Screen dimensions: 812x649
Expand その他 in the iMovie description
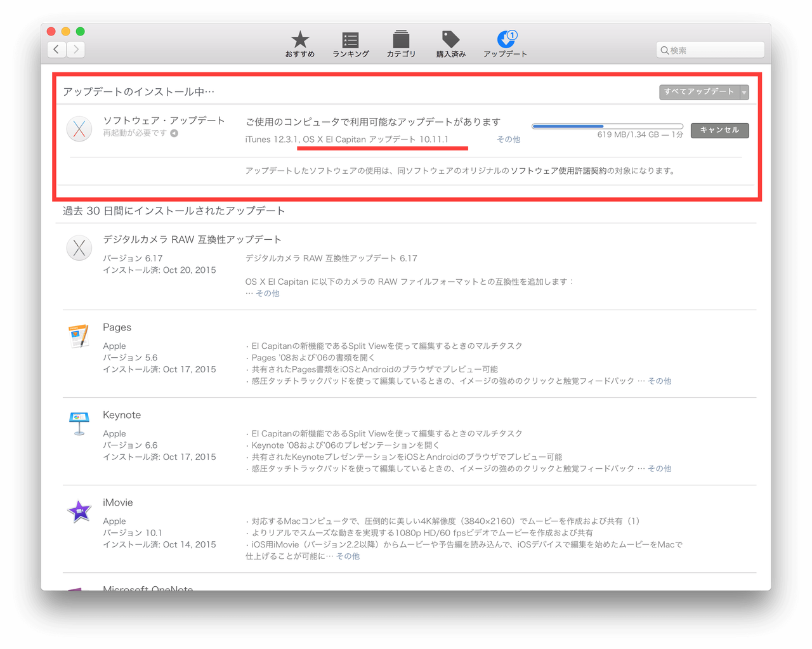pyautogui.click(x=348, y=556)
